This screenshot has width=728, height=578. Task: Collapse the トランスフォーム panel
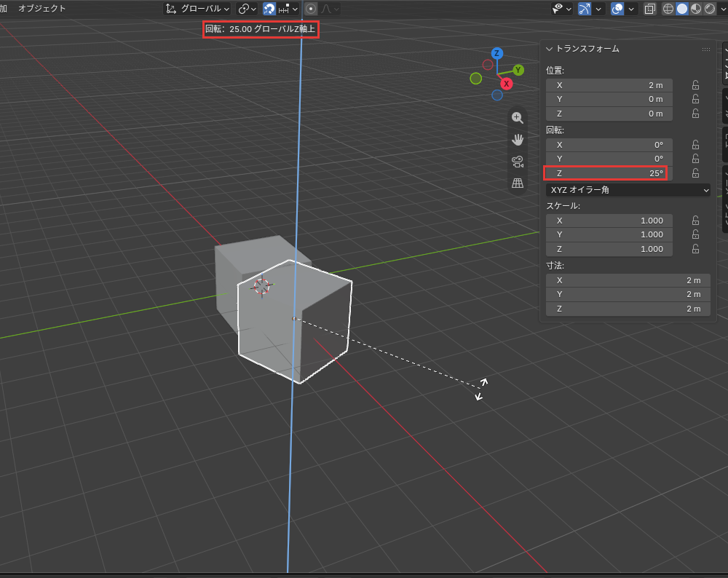pyautogui.click(x=549, y=49)
